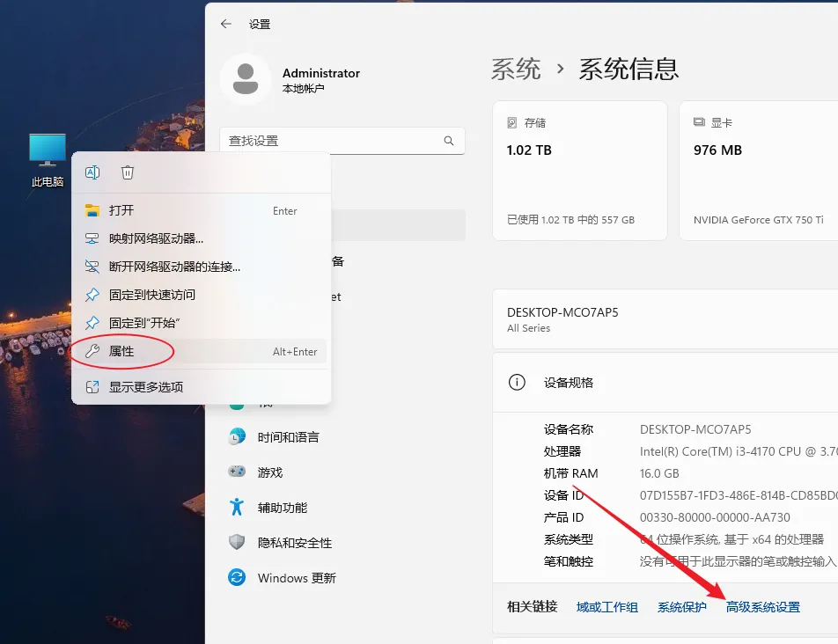The width and height of the screenshot is (838, 644).
Task: Click the 存储 storage card
Action: tap(580, 171)
